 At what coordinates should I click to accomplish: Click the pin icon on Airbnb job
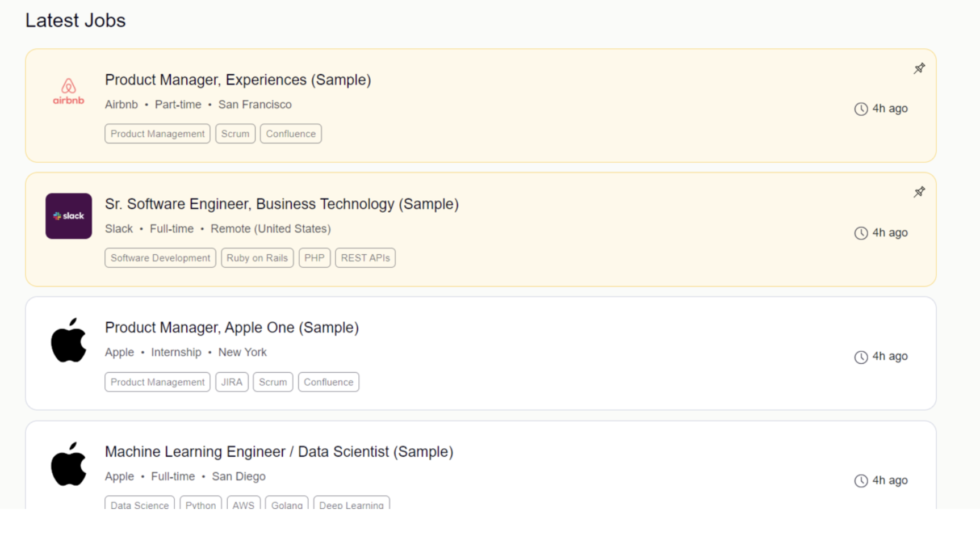tap(919, 69)
